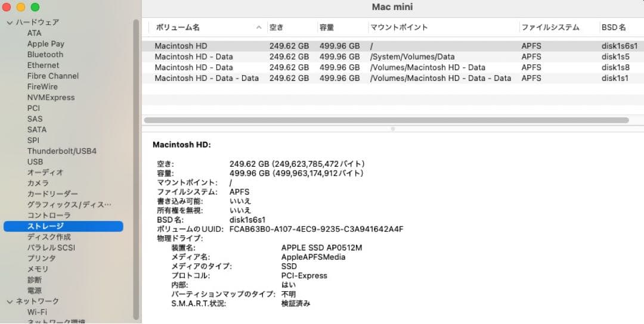Viewport: 644px width, 324px height.
Task: Select volume row with BSD name disk1s8
Action: point(393,67)
